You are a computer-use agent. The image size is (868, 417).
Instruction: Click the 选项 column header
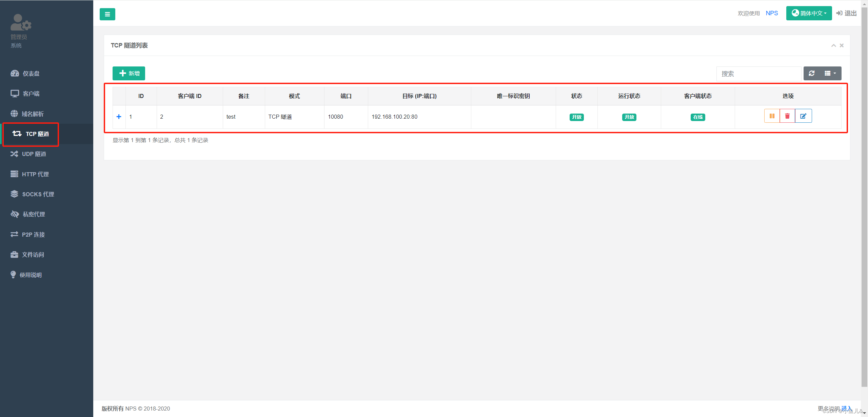tap(788, 96)
